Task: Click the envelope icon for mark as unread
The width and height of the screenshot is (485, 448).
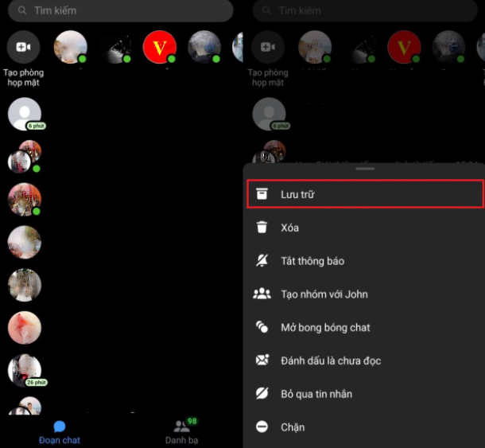Action: (x=262, y=360)
